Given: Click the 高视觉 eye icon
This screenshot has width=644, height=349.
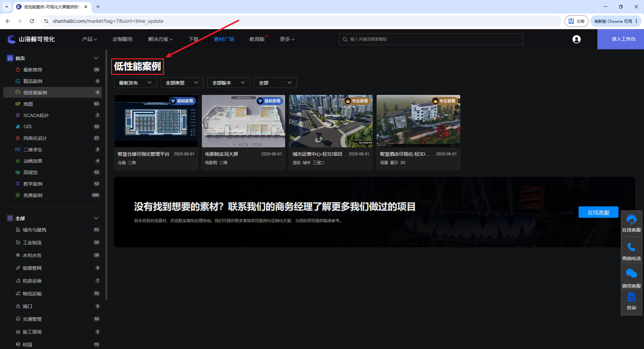Looking at the screenshot, I should [x=18, y=172].
